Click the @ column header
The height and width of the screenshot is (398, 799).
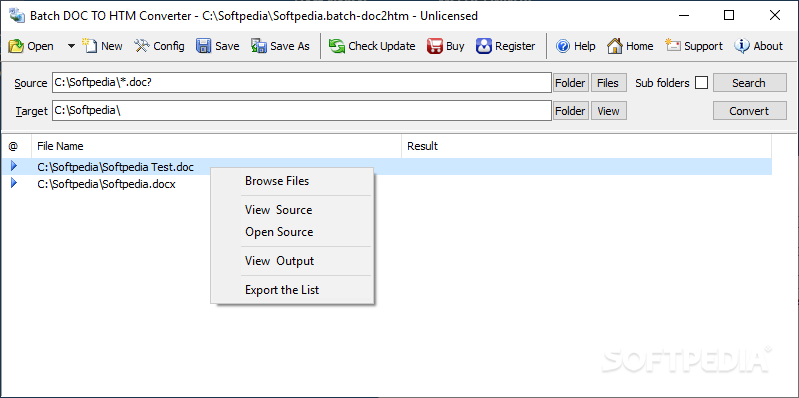point(16,146)
